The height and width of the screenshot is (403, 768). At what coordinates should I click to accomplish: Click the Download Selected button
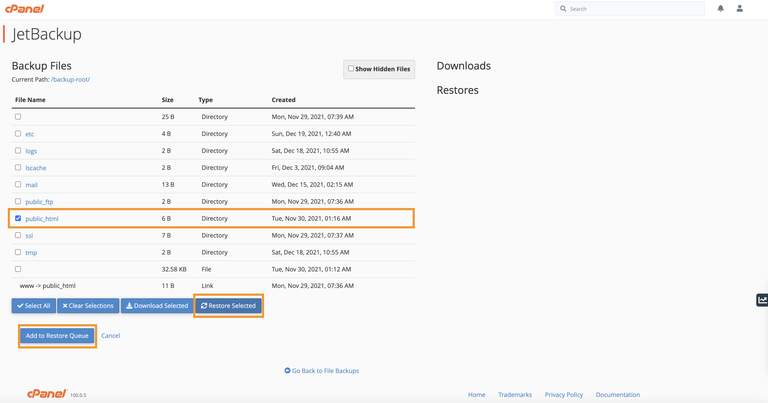(x=157, y=306)
